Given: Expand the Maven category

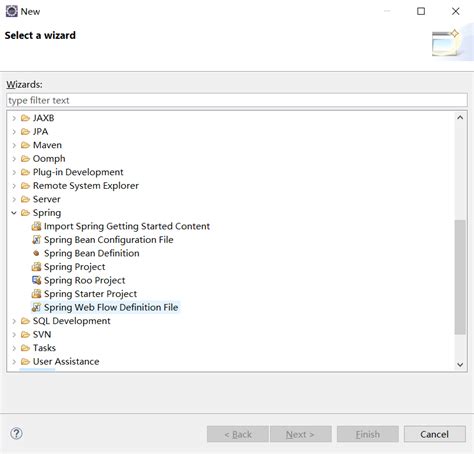Looking at the screenshot, I should (14, 145).
